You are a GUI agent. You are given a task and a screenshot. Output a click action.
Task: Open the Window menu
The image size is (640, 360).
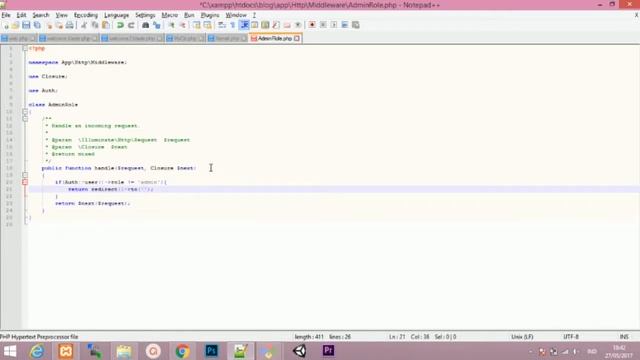236,15
